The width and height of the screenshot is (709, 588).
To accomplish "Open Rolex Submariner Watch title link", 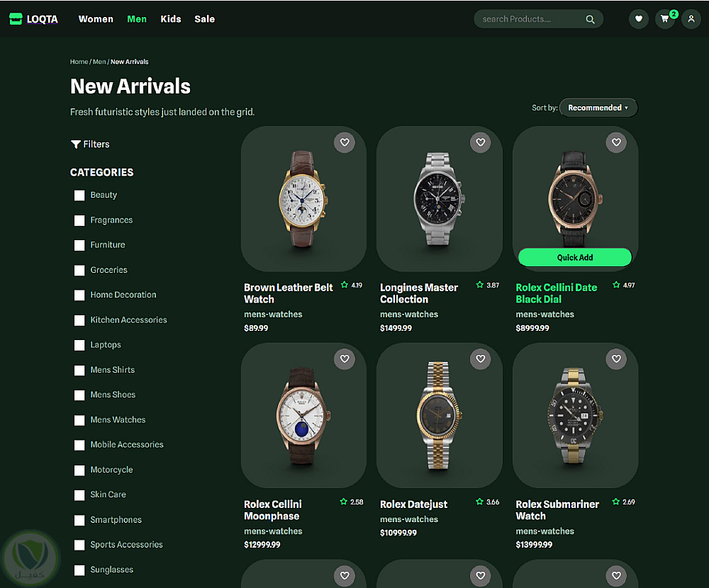I will point(557,510).
